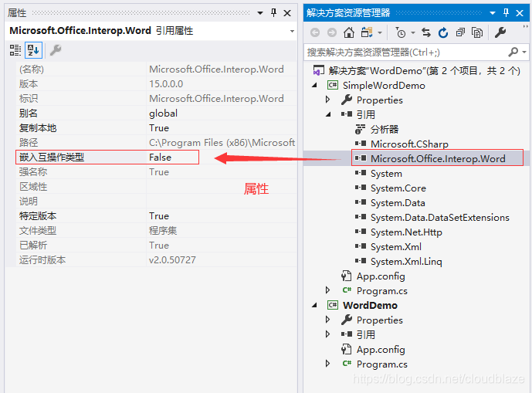Click the Properties wrench icon in Solution Explorer toolbar
Screen dimensions: 532x393
pyautogui.click(x=500, y=32)
